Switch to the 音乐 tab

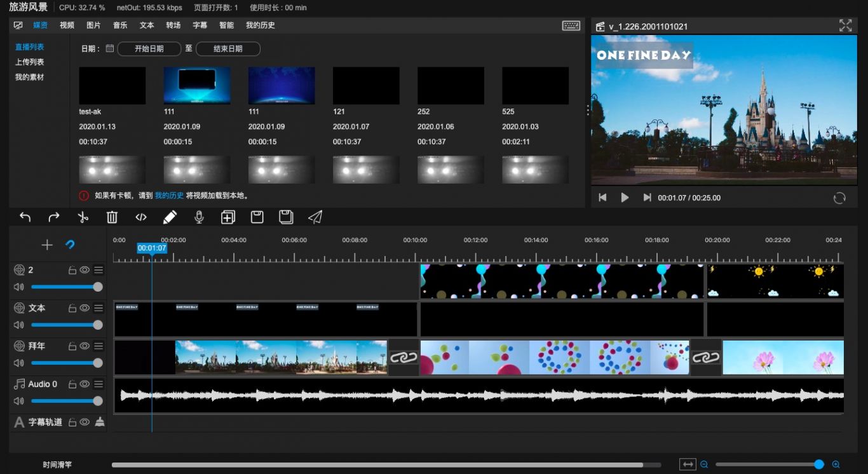[x=120, y=25]
